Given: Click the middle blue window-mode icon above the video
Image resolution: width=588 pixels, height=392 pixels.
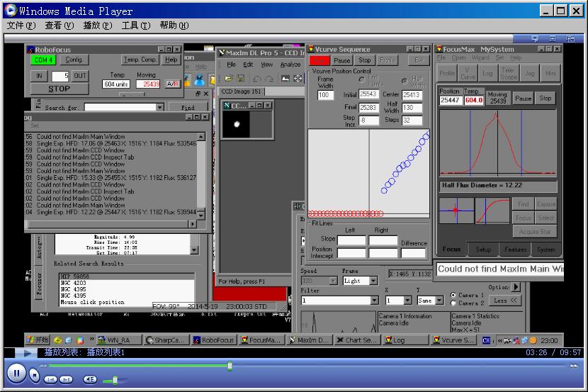Looking at the screenshot, I should coord(553,38).
